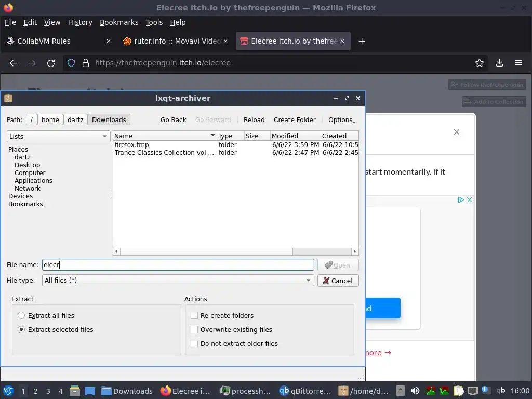The width and height of the screenshot is (532, 399).
Task: Close the advertisement with X
Action: (x=469, y=200)
